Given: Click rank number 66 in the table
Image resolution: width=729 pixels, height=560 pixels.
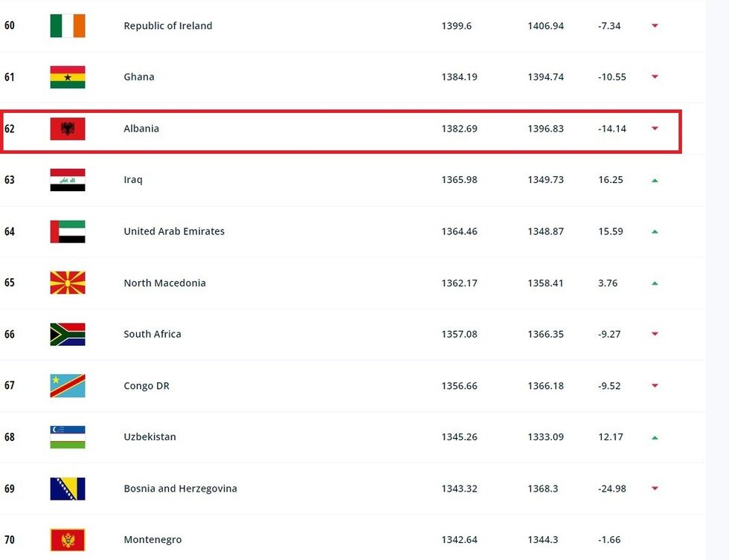Looking at the screenshot, I should click(10, 334).
